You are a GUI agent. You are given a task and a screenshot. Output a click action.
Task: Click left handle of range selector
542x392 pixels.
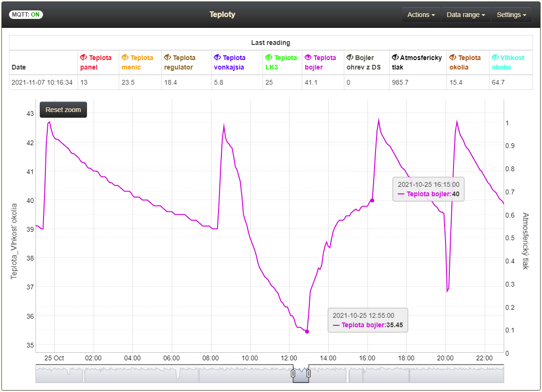pyautogui.click(x=293, y=374)
